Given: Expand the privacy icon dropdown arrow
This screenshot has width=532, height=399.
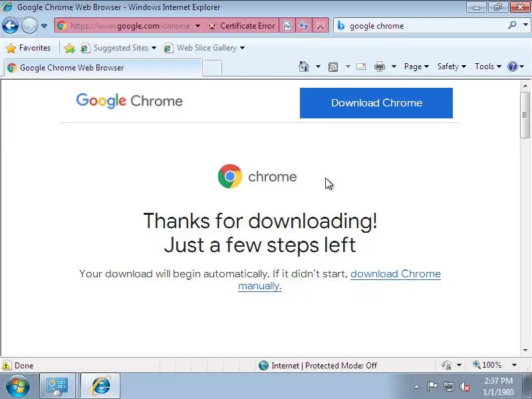Looking at the screenshot, I should pyautogui.click(x=459, y=365).
